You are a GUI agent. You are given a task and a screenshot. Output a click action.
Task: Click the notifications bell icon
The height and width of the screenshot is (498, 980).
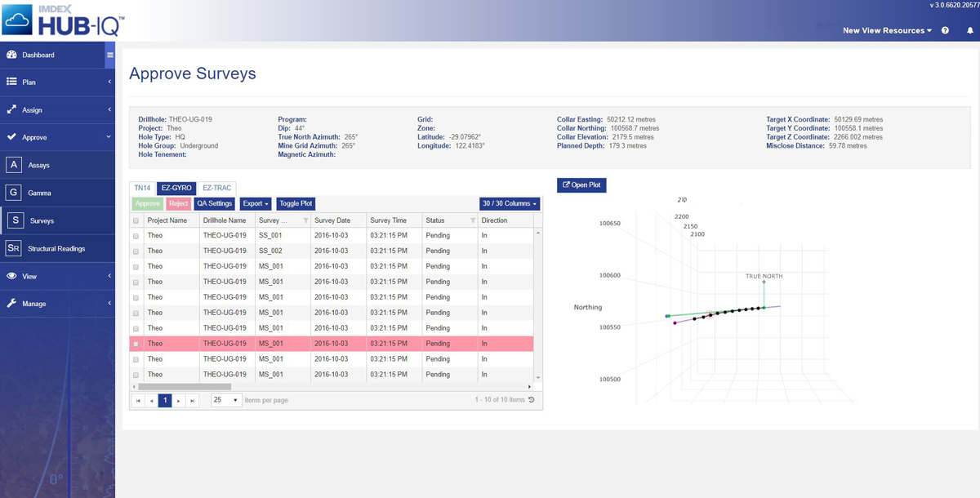coord(970,30)
